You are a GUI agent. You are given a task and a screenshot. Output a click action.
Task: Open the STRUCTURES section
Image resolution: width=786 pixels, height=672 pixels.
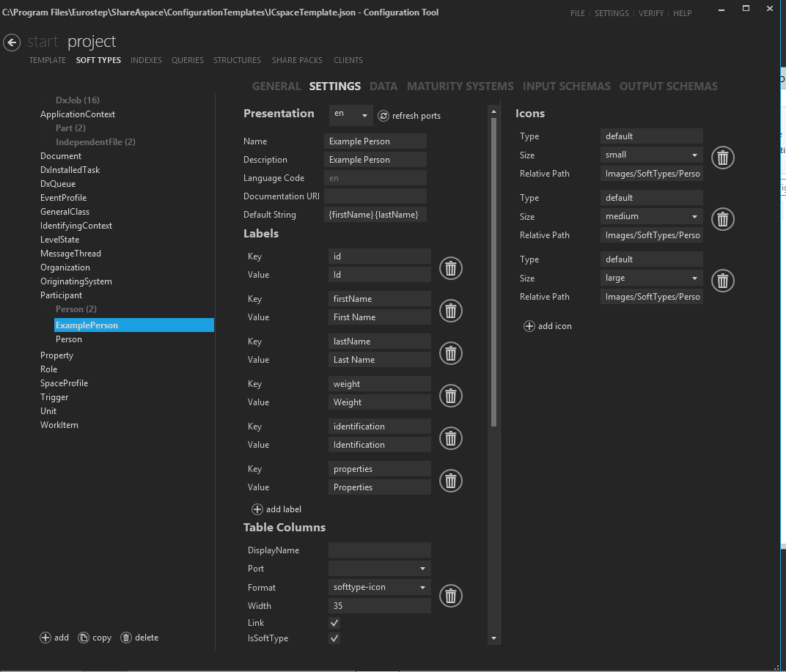tap(237, 60)
